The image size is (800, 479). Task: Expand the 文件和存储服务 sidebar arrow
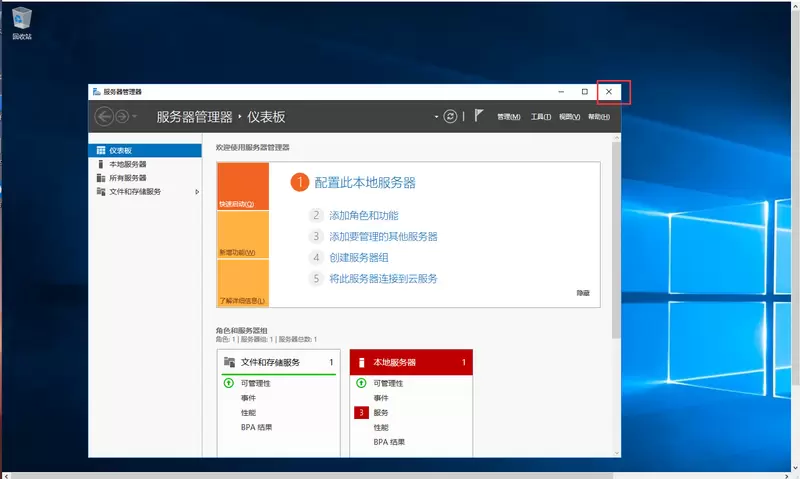click(x=197, y=192)
